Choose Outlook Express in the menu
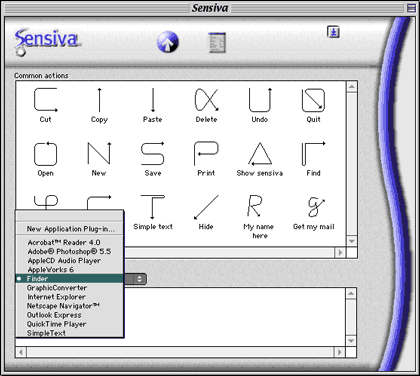420x376 pixels. 70,315
